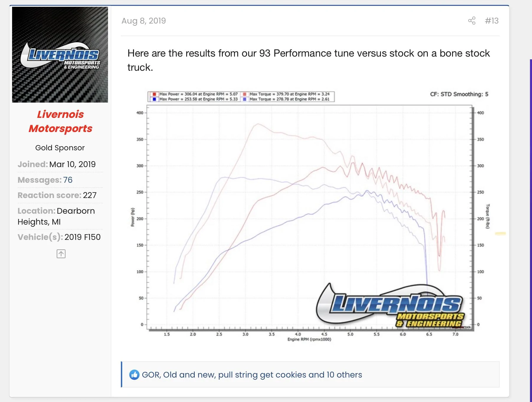Image resolution: width=532 pixels, height=402 pixels.
Task: Click the Aug 8, 2019 post date
Action: [144, 21]
